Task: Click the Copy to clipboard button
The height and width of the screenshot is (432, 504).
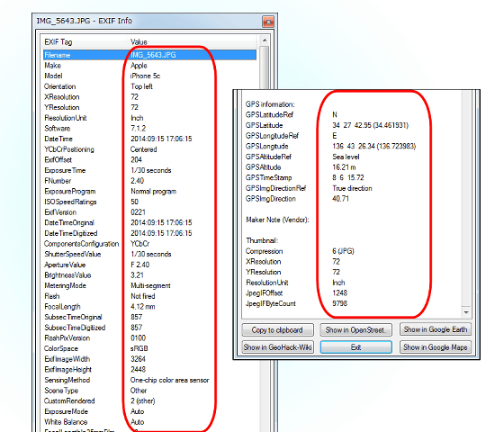Action: (x=277, y=329)
